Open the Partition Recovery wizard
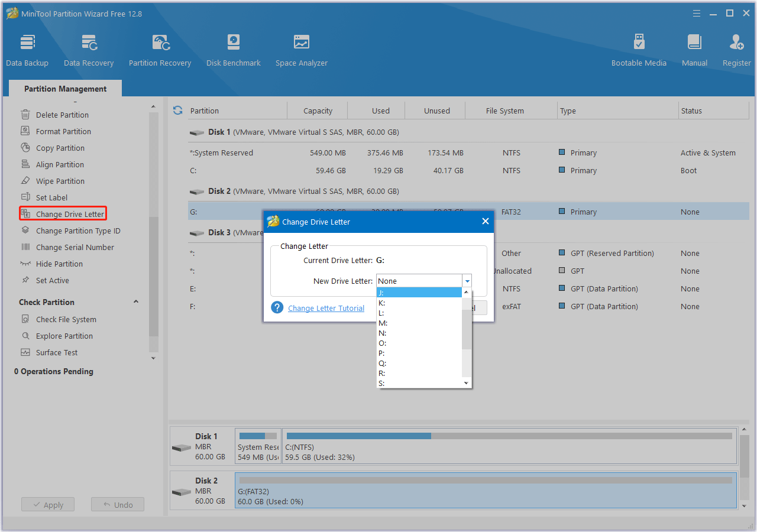This screenshot has height=532, width=757. tap(160, 48)
